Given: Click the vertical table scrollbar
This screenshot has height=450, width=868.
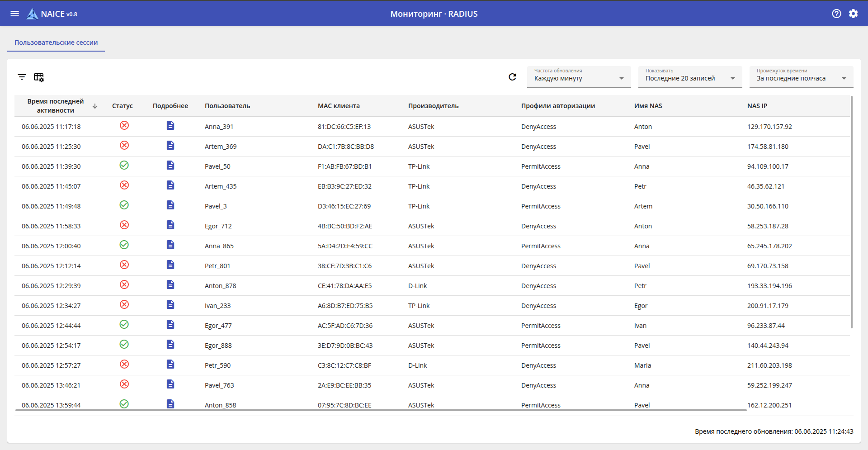Looking at the screenshot, I should [852, 212].
